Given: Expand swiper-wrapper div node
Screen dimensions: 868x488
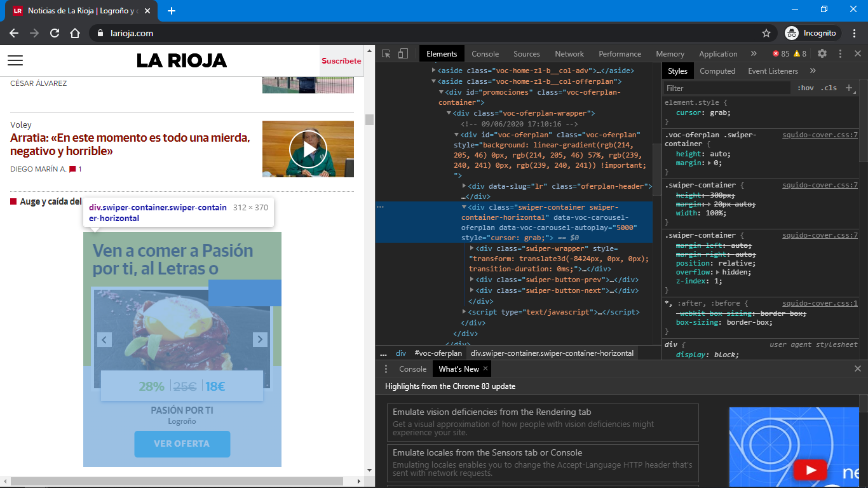Looking at the screenshot, I should 471,248.
